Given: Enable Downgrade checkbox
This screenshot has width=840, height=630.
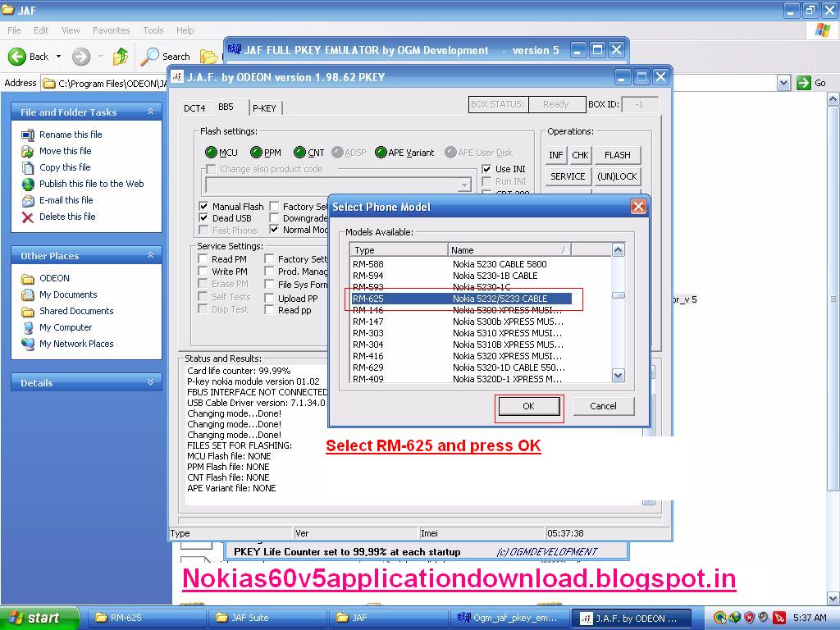Looking at the screenshot, I should coord(274,218).
